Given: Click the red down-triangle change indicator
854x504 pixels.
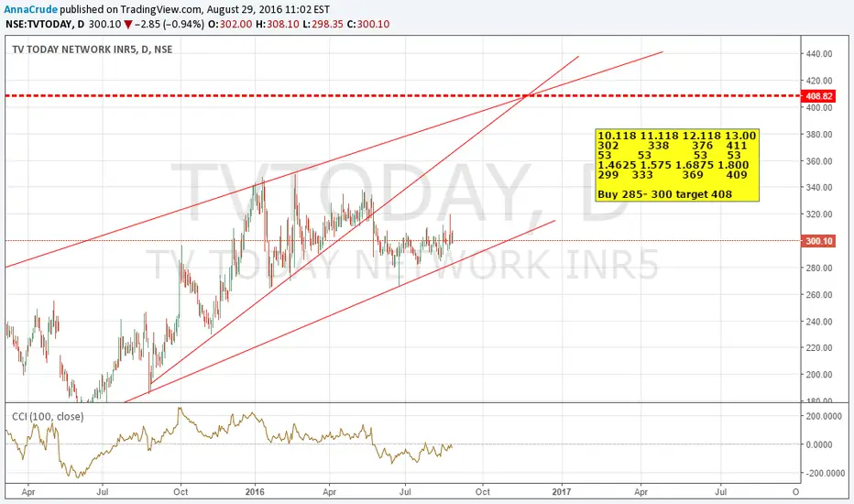Looking at the screenshot, I should [x=128, y=25].
